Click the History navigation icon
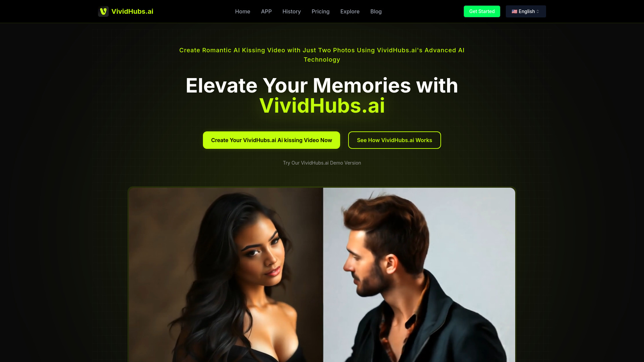The height and width of the screenshot is (362, 644). click(291, 11)
